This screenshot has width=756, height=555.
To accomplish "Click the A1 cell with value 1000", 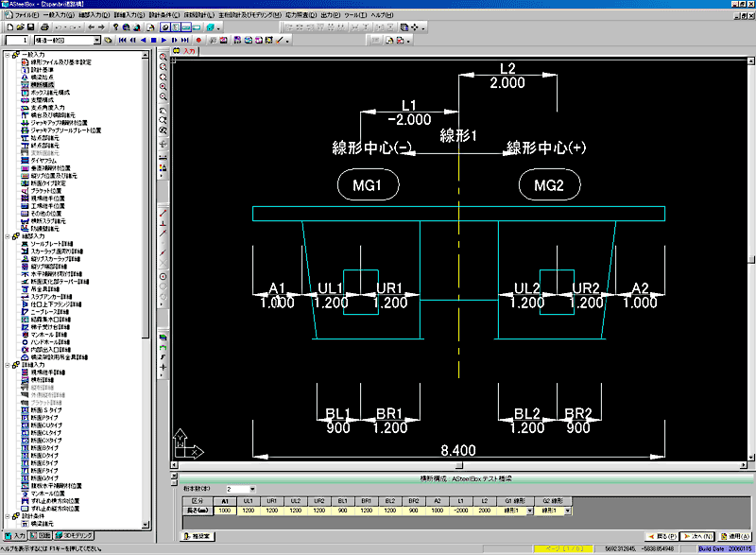I will tap(225, 511).
